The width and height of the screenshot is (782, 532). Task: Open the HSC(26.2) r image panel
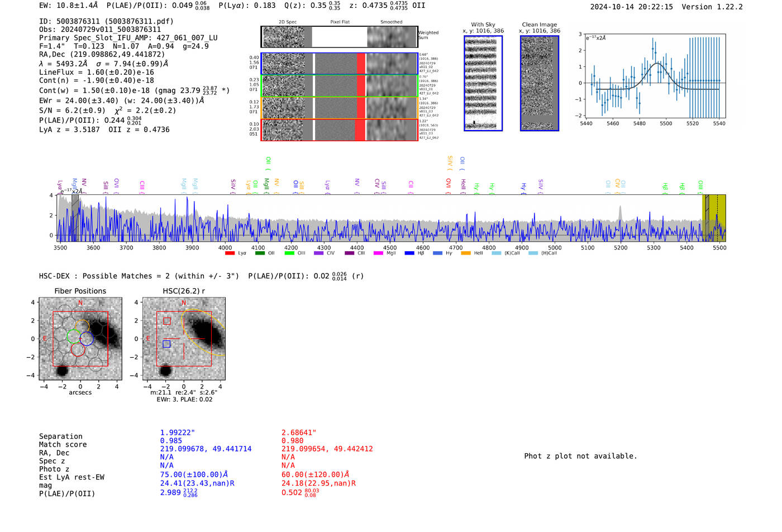[184, 339]
